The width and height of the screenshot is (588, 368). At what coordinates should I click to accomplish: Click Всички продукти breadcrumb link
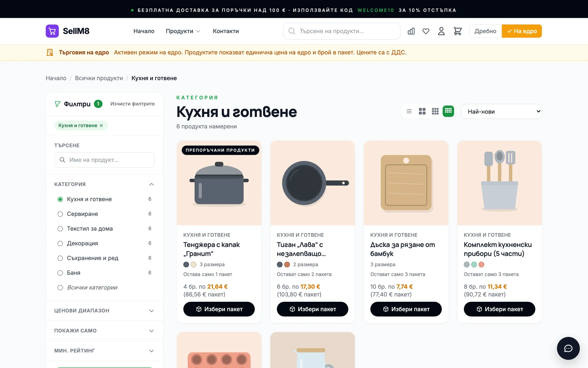point(99,78)
